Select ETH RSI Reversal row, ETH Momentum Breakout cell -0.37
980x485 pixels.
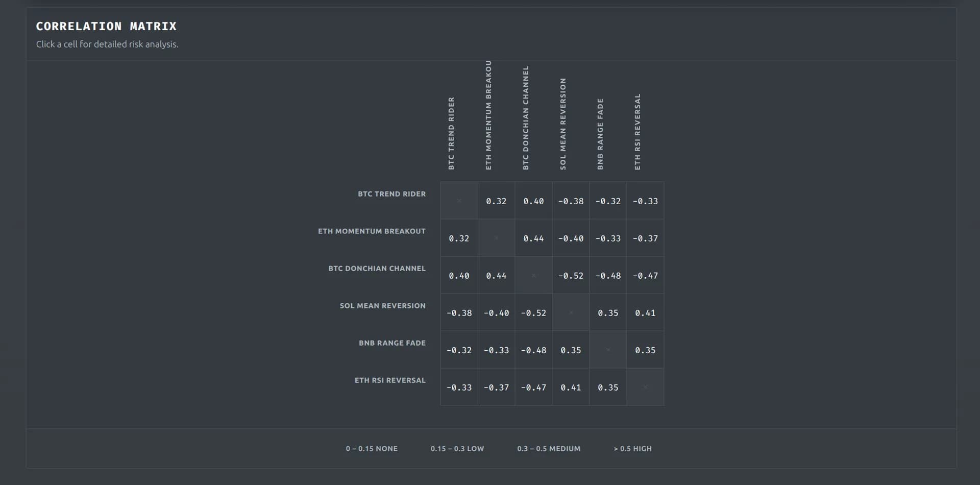click(496, 387)
